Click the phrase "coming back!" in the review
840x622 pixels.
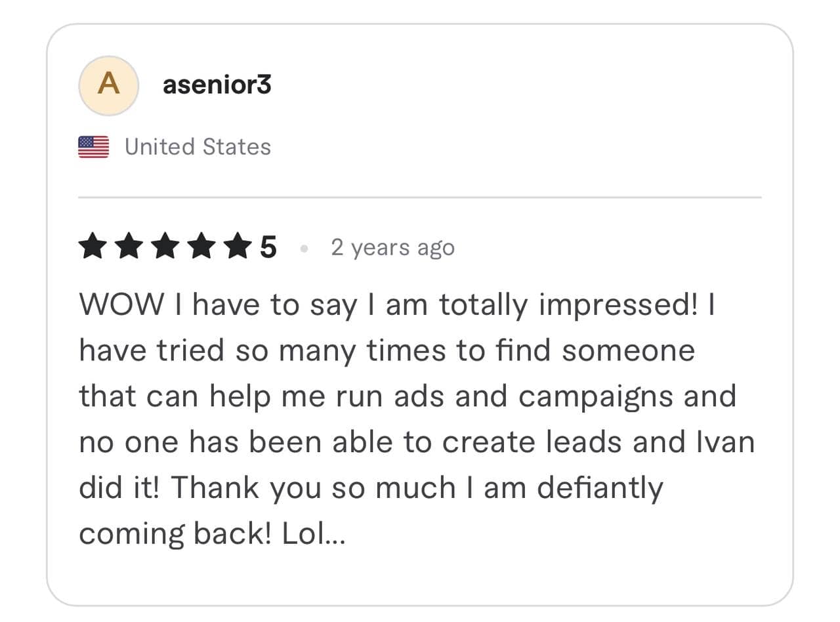point(175,535)
